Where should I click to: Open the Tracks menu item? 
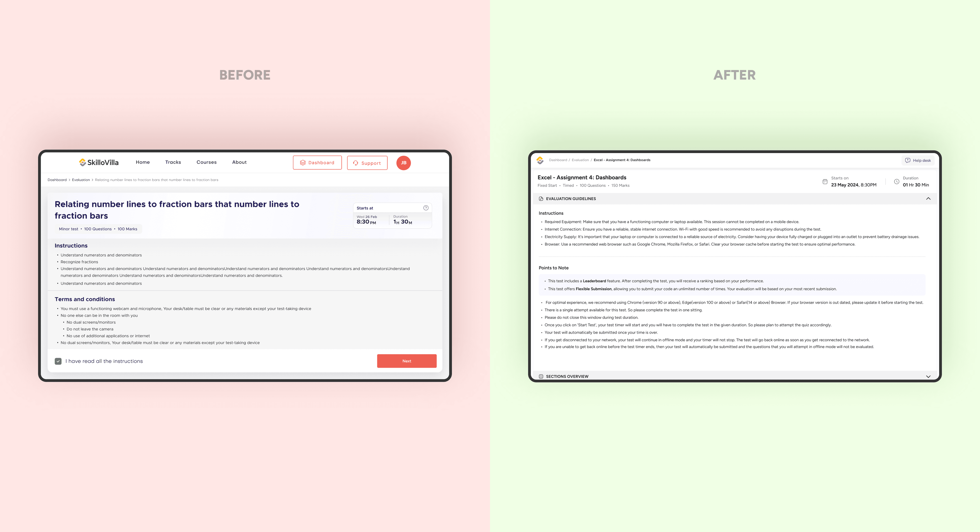(x=173, y=162)
